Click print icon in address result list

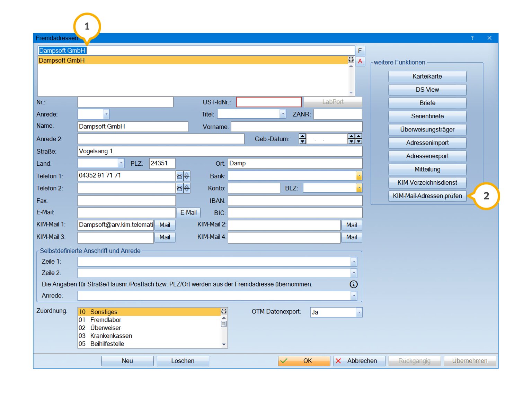(x=351, y=60)
